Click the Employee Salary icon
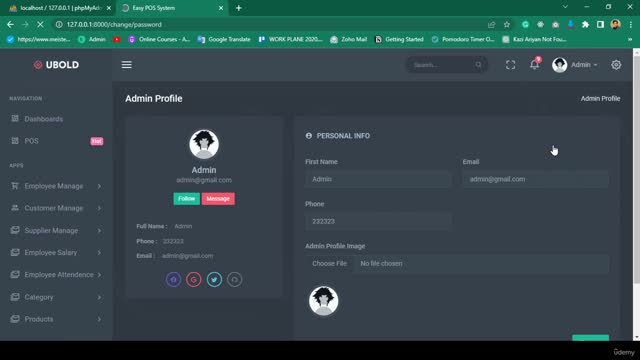The height and width of the screenshot is (360, 640). pyautogui.click(x=15, y=252)
